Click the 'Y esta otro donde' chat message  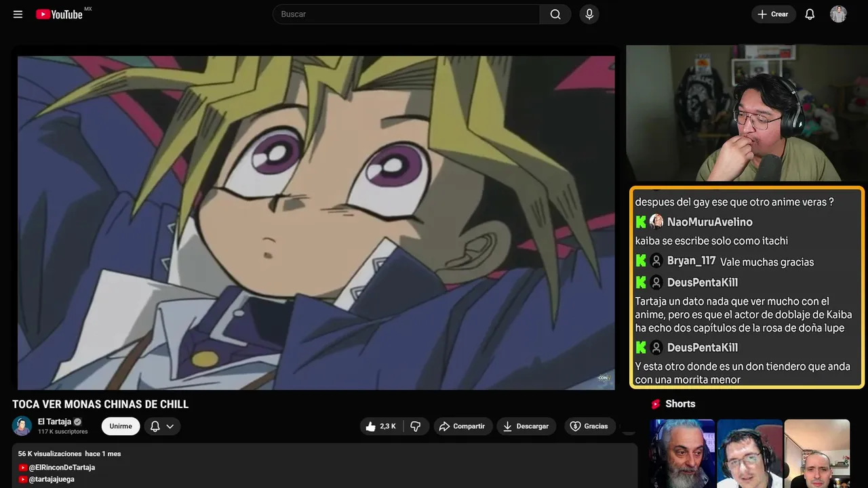[743, 373]
